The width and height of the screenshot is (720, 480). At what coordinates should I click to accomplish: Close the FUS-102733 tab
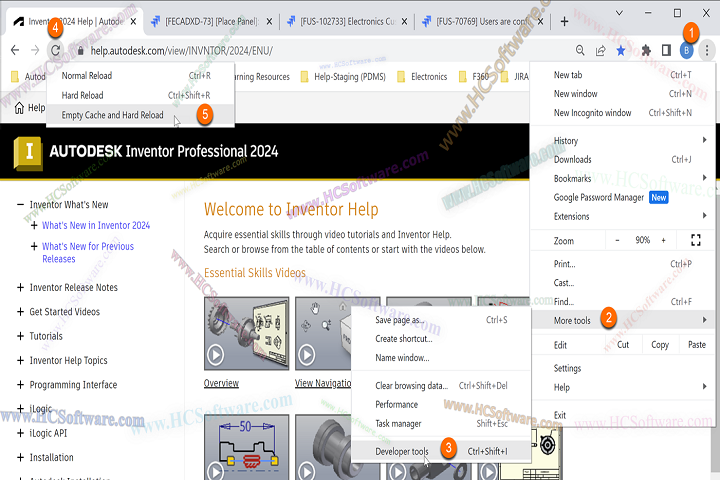click(404, 21)
